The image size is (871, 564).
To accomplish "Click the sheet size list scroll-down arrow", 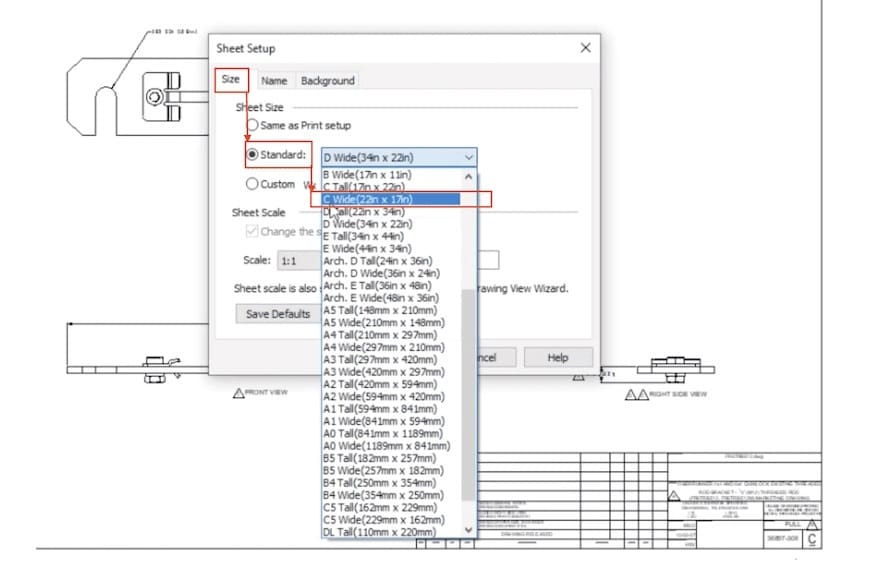I will point(468,530).
